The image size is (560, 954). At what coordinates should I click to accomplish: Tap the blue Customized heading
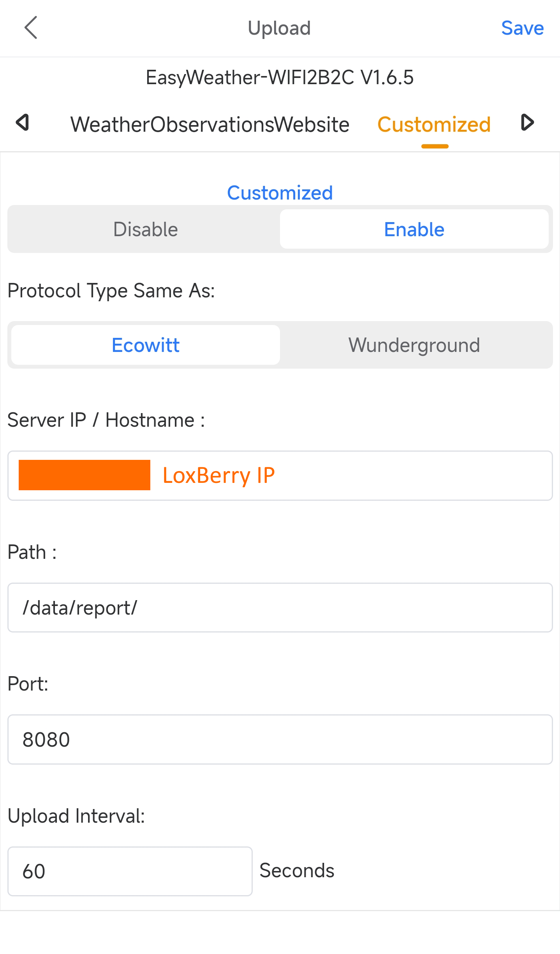280,193
